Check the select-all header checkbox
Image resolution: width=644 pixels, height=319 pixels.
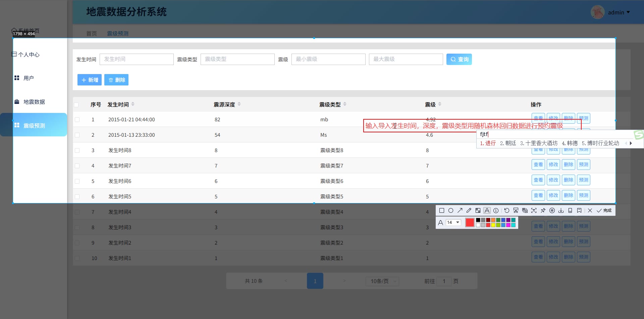76,105
